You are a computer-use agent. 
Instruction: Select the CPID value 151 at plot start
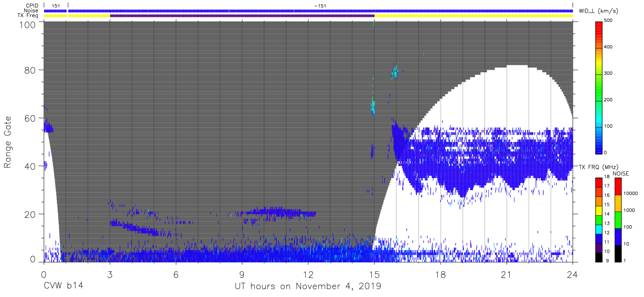[56, 5]
